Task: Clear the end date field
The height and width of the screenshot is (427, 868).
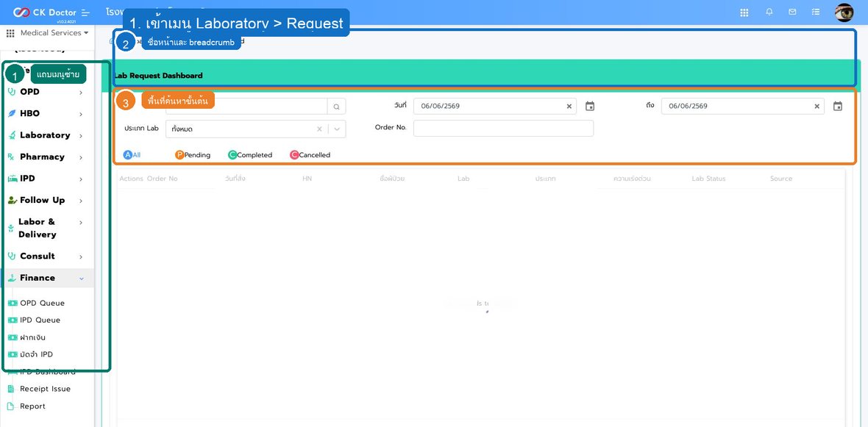Action: click(817, 106)
